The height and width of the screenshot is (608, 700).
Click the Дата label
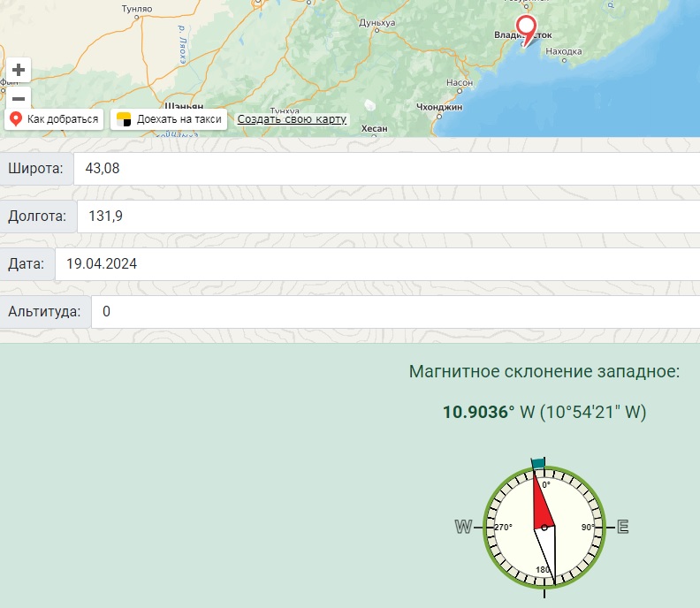pos(27,264)
